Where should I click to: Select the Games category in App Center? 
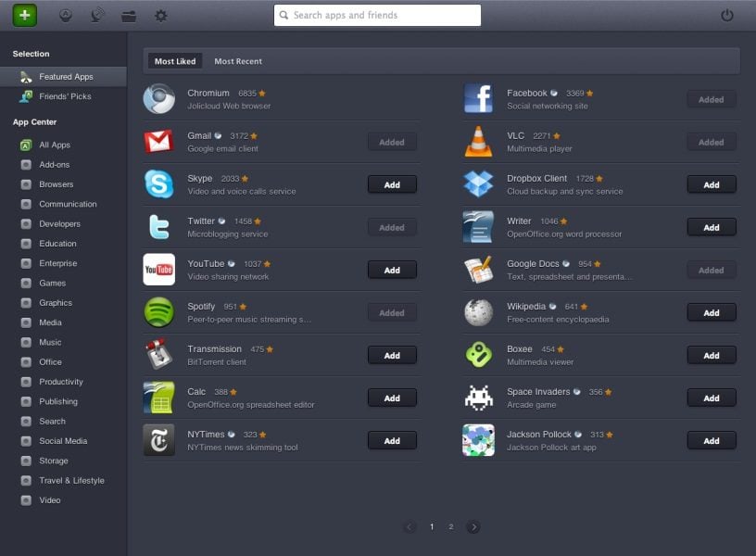coord(52,283)
